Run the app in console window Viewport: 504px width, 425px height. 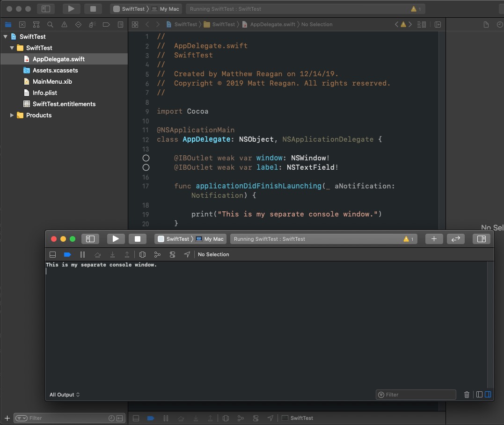point(116,238)
